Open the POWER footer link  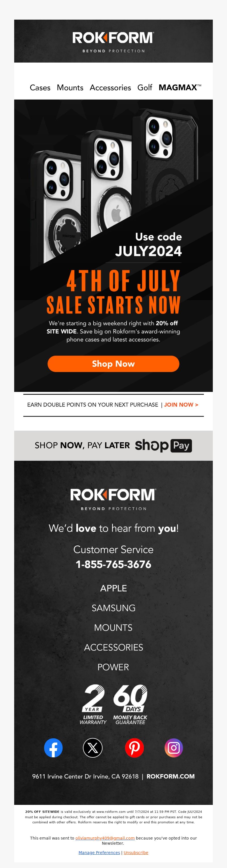(x=113, y=667)
